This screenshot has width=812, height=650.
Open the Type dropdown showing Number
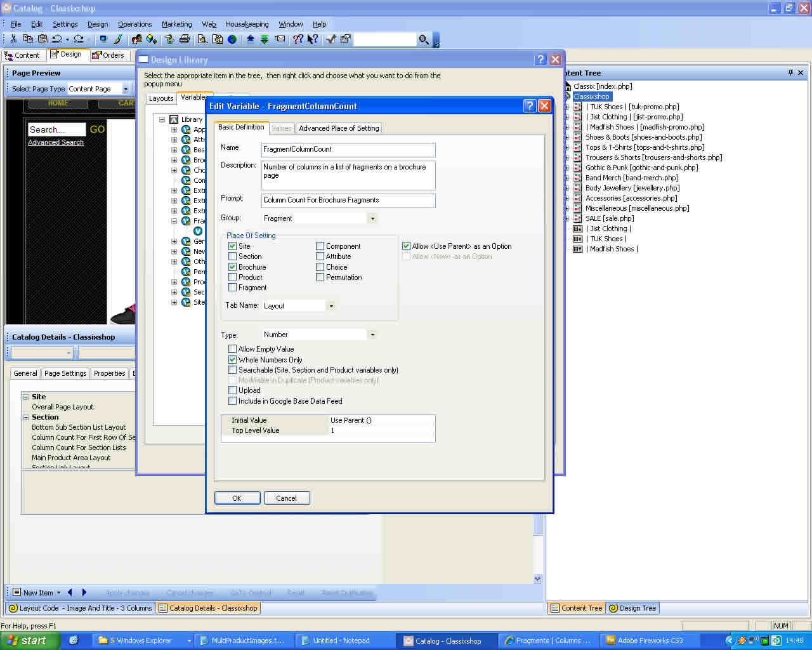[x=372, y=335]
